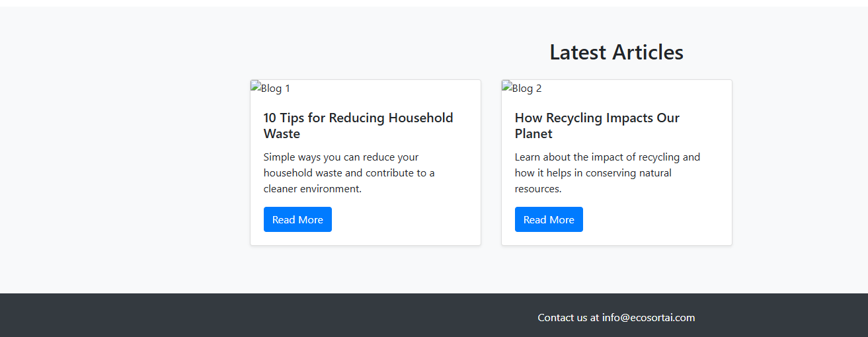
Task: Select the Blog 2 image alt text
Action: [x=527, y=88]
